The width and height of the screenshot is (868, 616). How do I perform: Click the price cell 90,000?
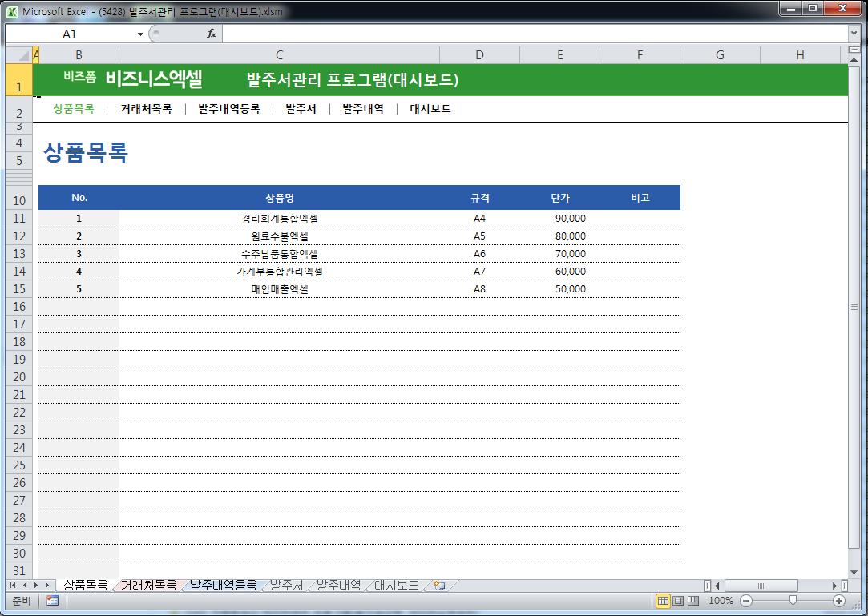click(x=559, y=219)
